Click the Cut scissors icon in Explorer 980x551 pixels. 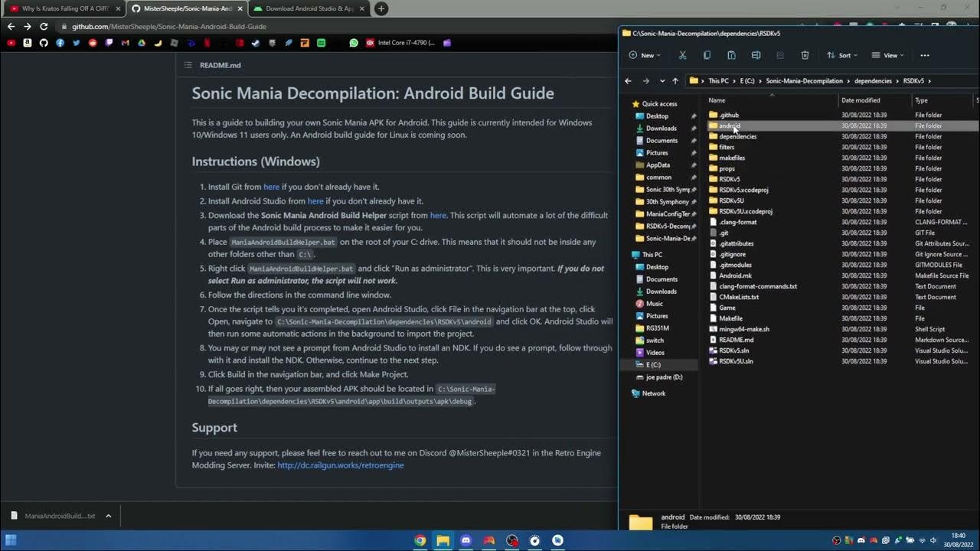coord(682,55)
